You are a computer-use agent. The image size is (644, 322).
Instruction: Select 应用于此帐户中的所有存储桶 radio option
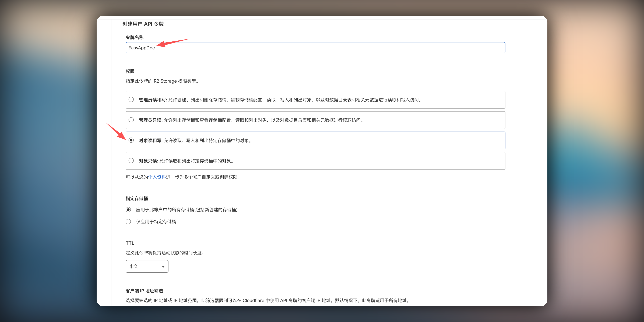click(128, 210)
